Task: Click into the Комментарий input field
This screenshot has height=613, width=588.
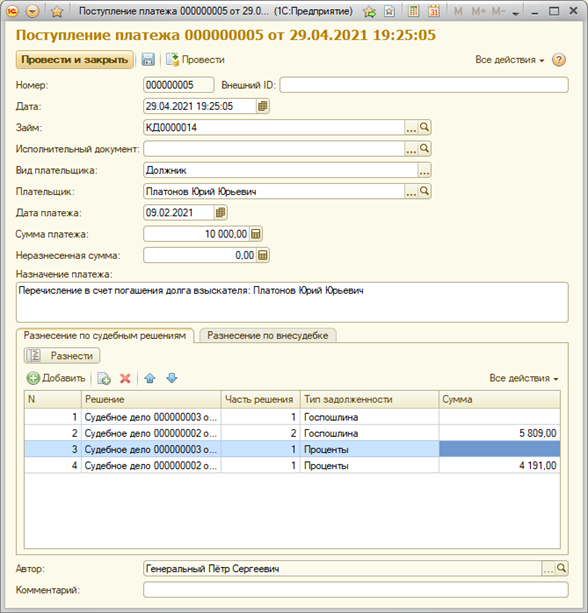Action: (356, 590)
